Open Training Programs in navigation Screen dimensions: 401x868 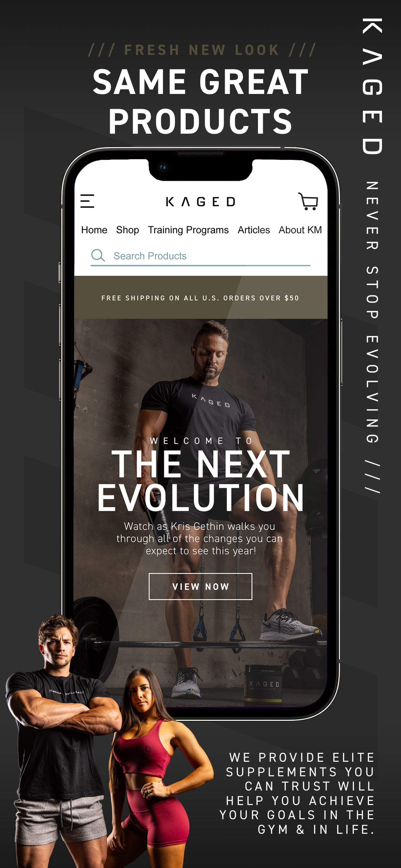[x=188, y=230]
